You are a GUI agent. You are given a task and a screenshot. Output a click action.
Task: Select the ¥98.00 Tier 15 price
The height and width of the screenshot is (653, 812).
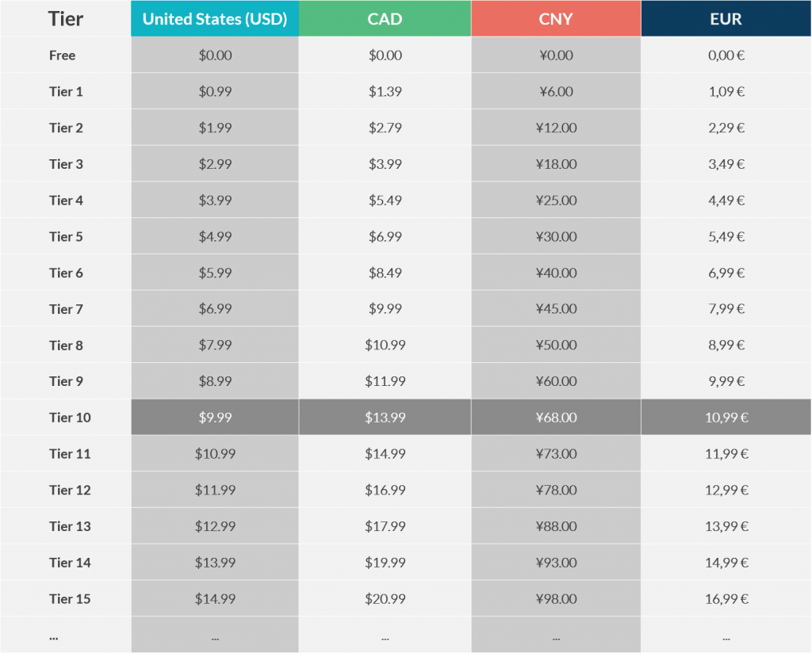(556, 598)
